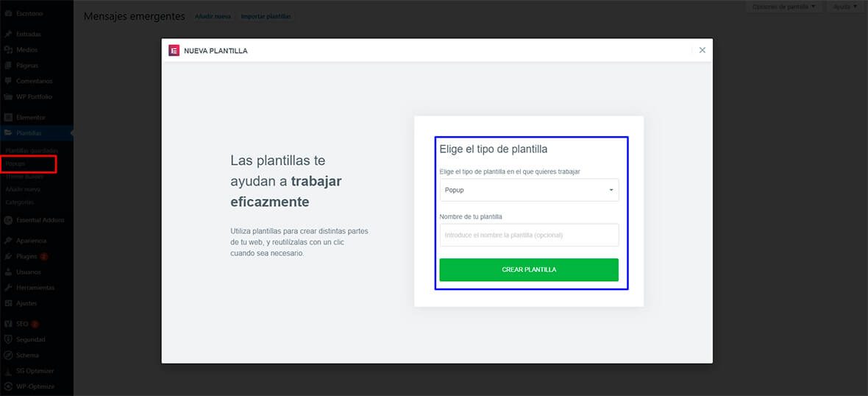The height and width of the screenshot is (396, 868).
Task: Open the template type dropdown showing Popup
Action: pos(529,190)
